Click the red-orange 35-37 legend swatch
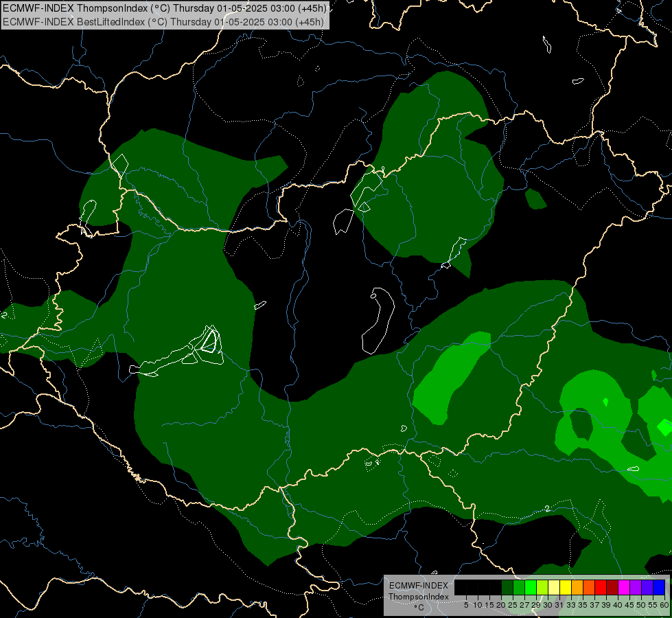 point(589,587)
